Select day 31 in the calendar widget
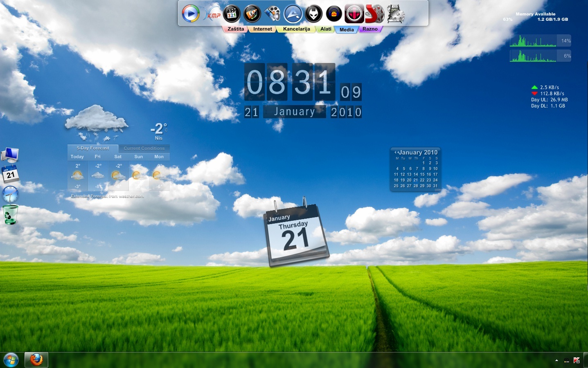Screen dimensions: 588x368 pyautogui.click(x=435, y=186)
